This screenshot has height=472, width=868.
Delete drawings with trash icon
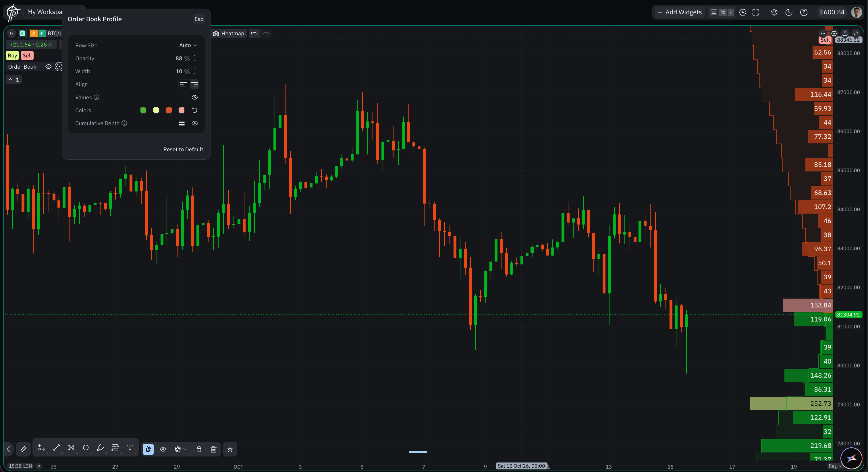(214, 449)
